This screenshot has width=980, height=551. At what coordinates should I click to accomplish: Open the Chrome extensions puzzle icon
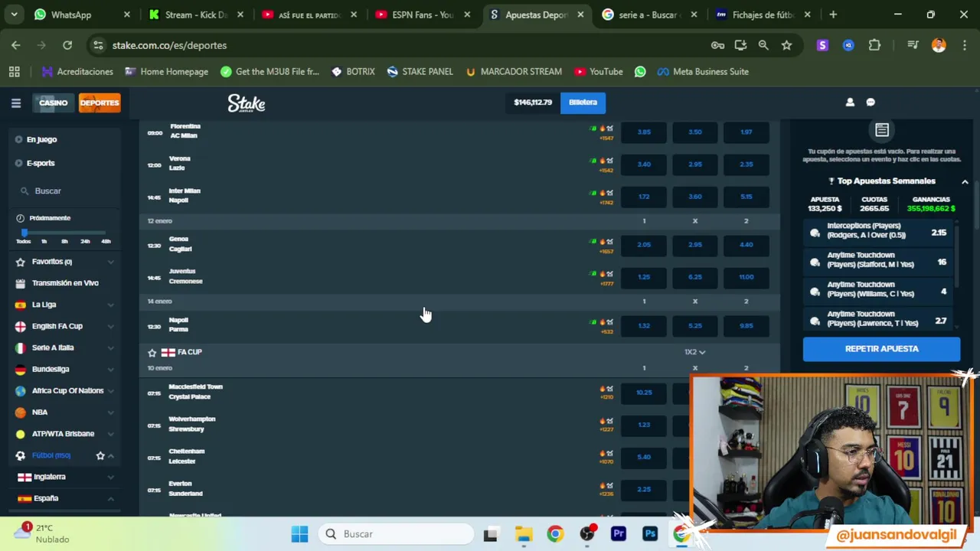(874, 45)
